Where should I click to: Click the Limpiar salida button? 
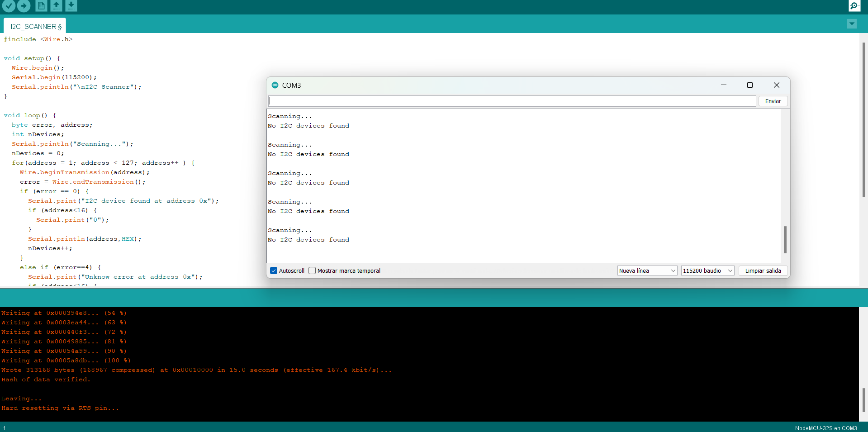point(763,271)
